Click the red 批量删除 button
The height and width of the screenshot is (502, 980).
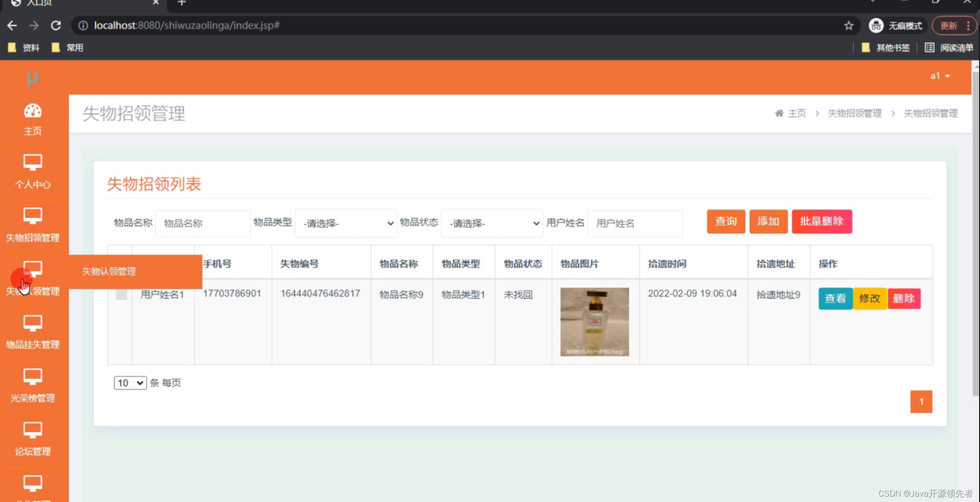[821, 221]
